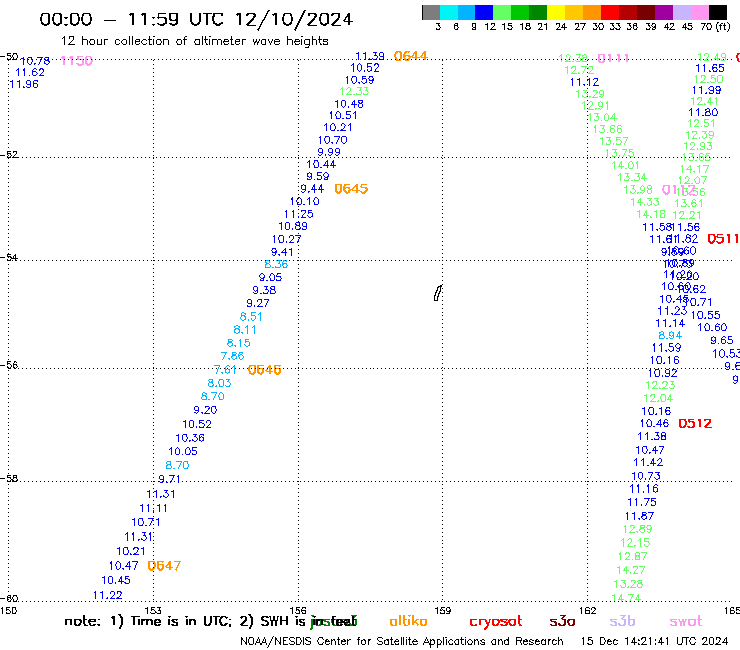This screenshot has width=740, height=650.
Task: Click the orange altika time label 0646
Action: 264,370
